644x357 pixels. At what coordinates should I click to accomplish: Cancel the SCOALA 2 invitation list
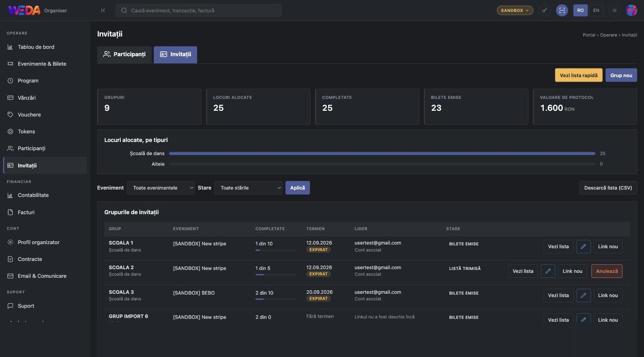pyautogui.click(x=607, y=271)
